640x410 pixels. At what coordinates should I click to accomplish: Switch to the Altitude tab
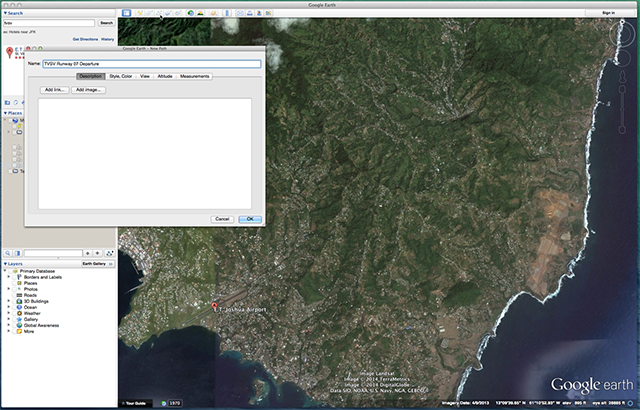pyautogui.click(x=165, y=76)
